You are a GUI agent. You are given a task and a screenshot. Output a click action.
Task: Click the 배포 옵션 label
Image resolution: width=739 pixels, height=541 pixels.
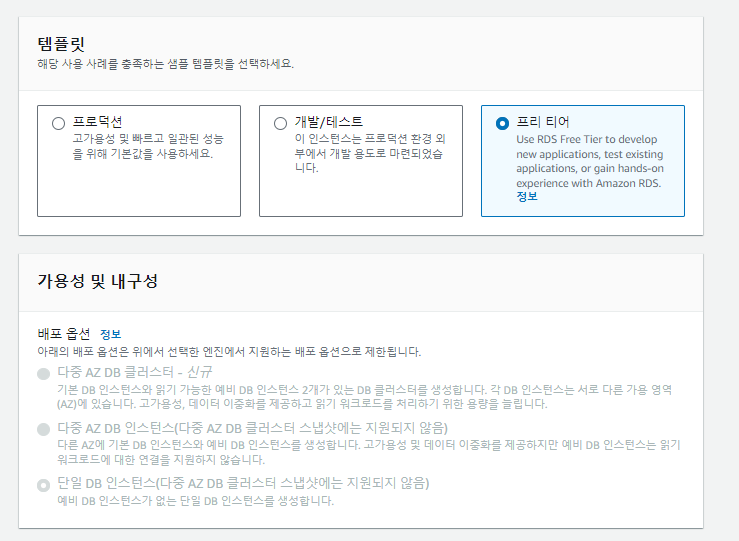coord(64,334)
